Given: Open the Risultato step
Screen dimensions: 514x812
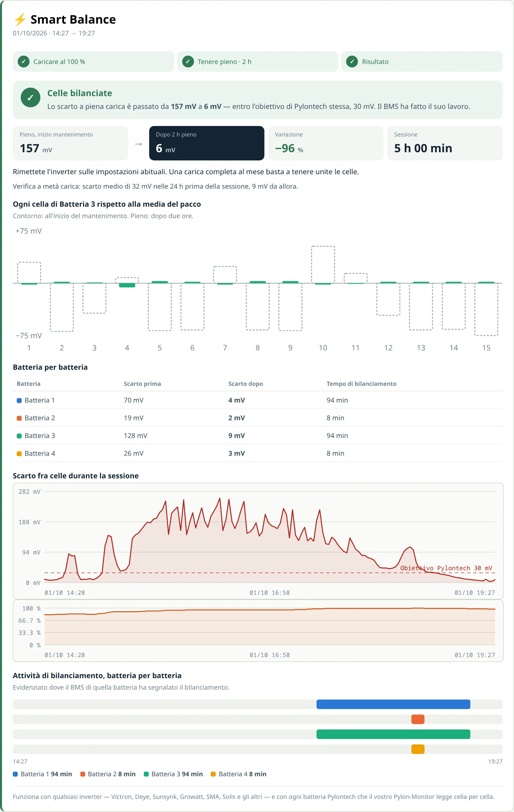Looking at the screenshot, I should point(422,62).
